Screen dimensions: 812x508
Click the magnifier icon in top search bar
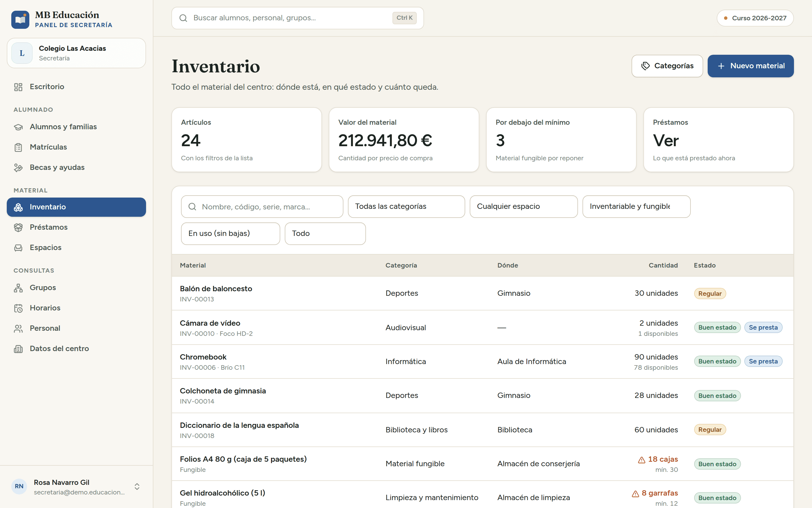183,18
